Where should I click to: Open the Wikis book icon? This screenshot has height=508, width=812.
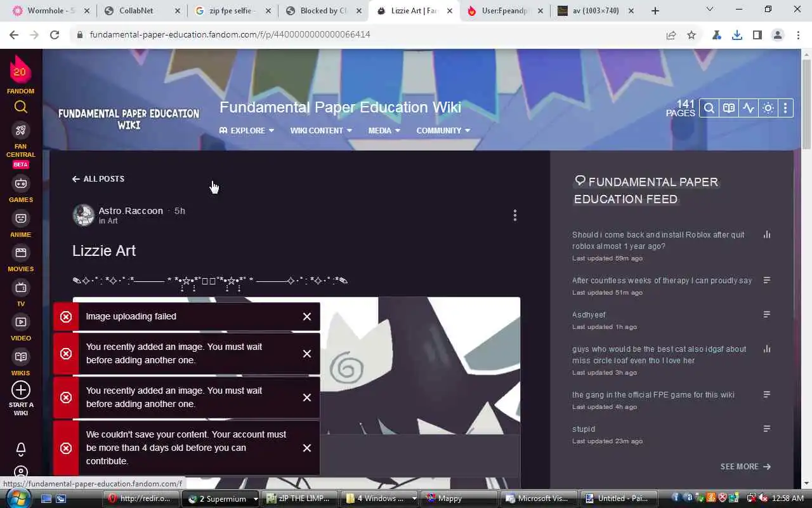tap(21, 357)
